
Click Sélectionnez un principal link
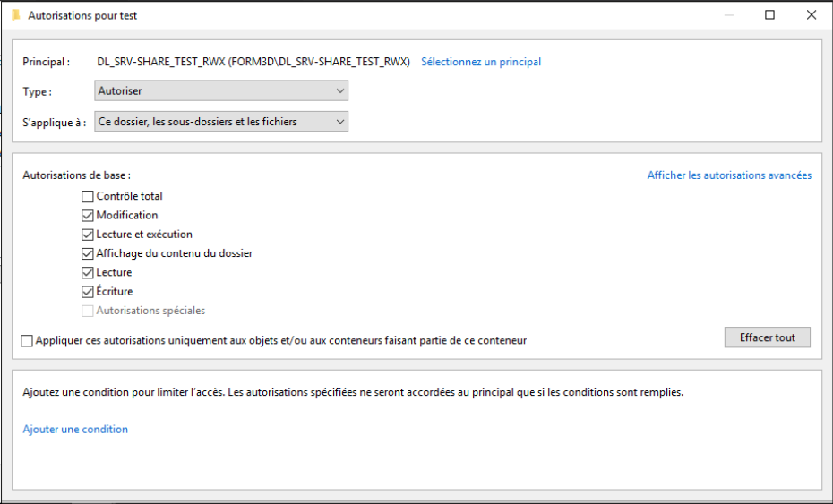coord(481,62)
